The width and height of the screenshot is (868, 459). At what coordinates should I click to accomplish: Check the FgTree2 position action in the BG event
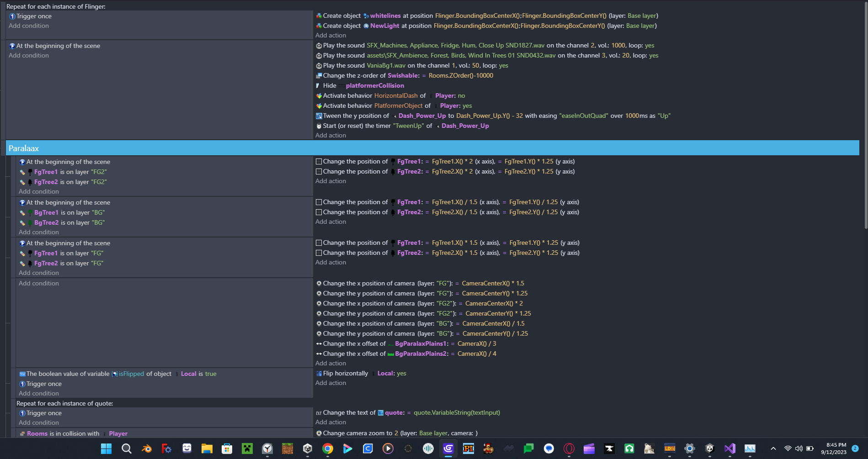click(318, 212)
